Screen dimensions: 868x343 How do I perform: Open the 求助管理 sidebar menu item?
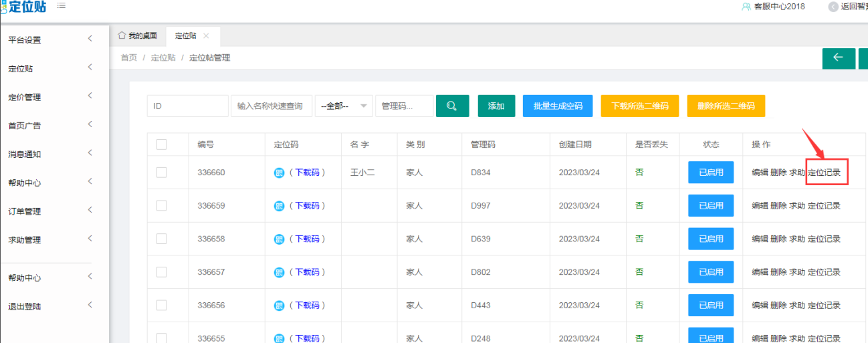[x=50, y=240]
